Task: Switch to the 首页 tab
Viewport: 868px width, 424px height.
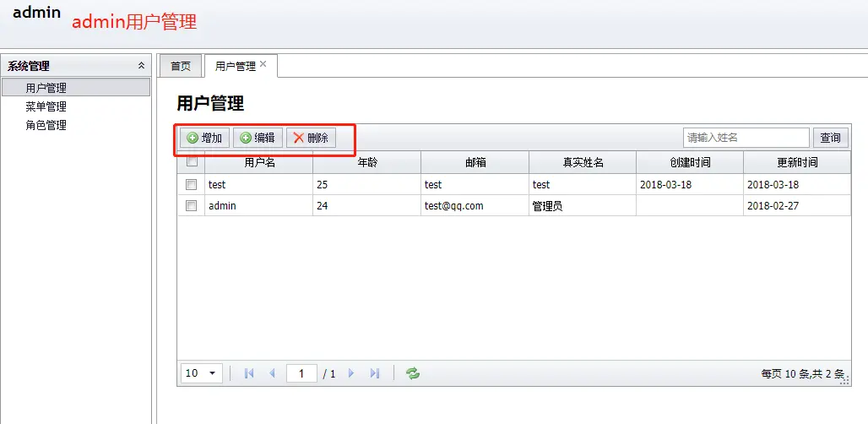Action: pos(181,67)
